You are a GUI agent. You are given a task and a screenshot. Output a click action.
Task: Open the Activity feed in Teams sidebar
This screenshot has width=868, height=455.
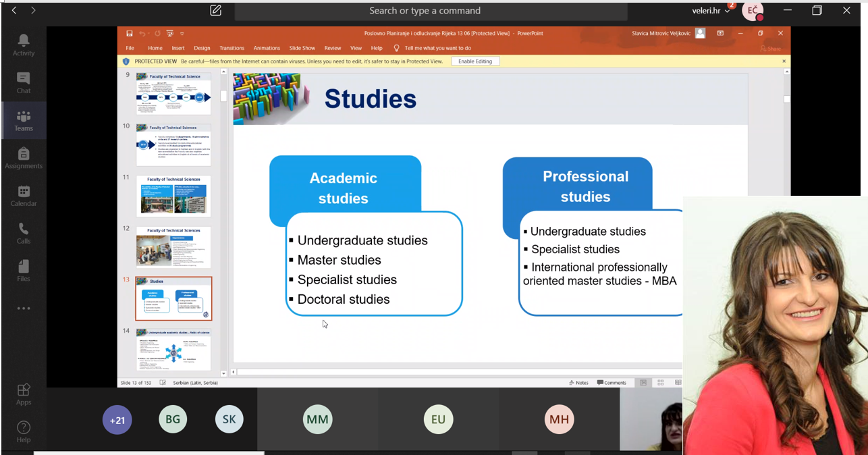(x=24, y=45)
